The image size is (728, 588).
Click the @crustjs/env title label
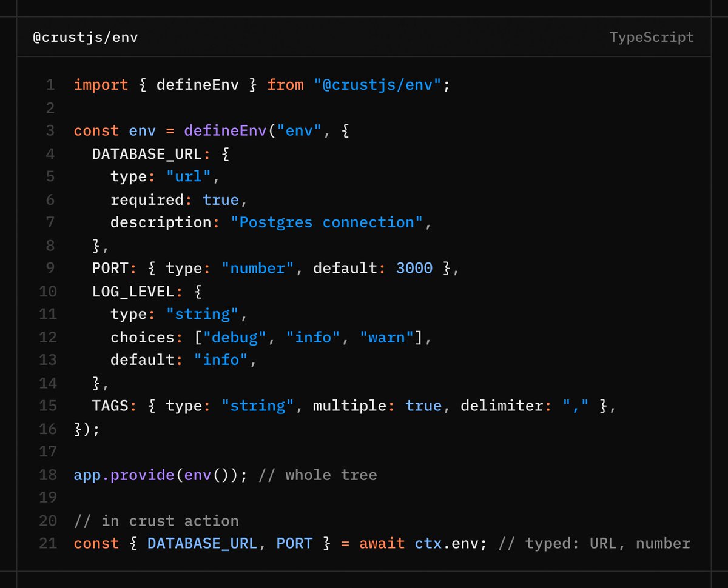(85, 38)
